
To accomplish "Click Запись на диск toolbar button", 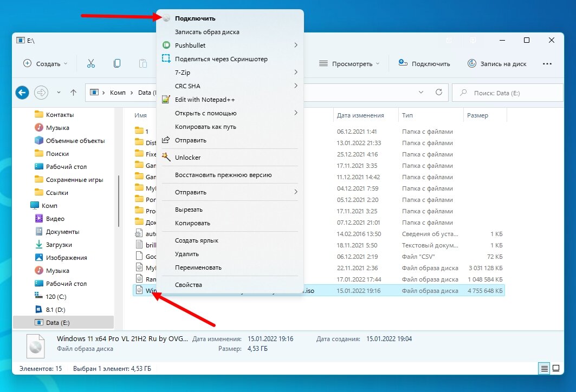I will (x=497, y=63).
